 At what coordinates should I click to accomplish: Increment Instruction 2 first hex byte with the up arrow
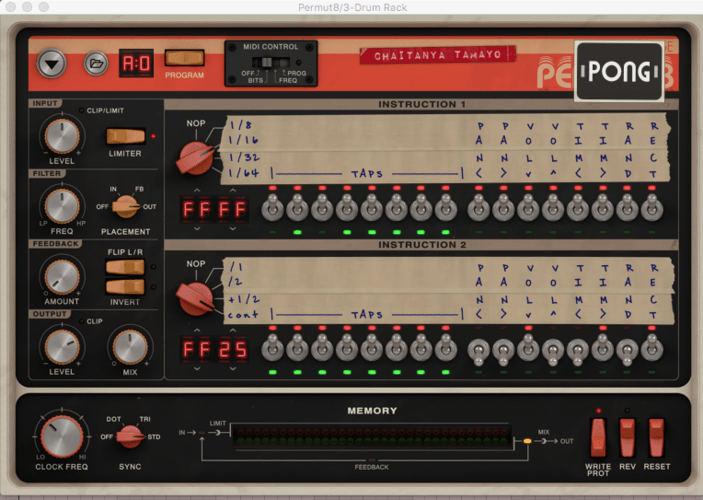click(197, 331)
